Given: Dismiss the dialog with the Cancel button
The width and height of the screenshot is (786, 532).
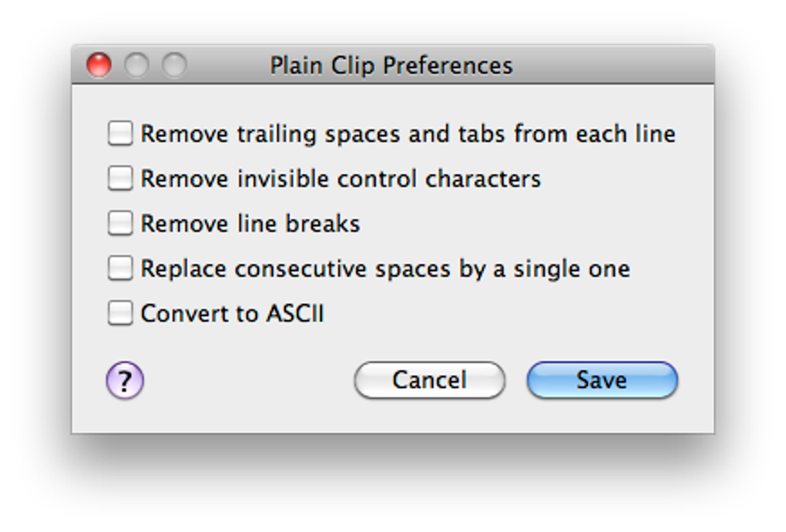Looking at the screenshot, I should [x=429, y=380].
